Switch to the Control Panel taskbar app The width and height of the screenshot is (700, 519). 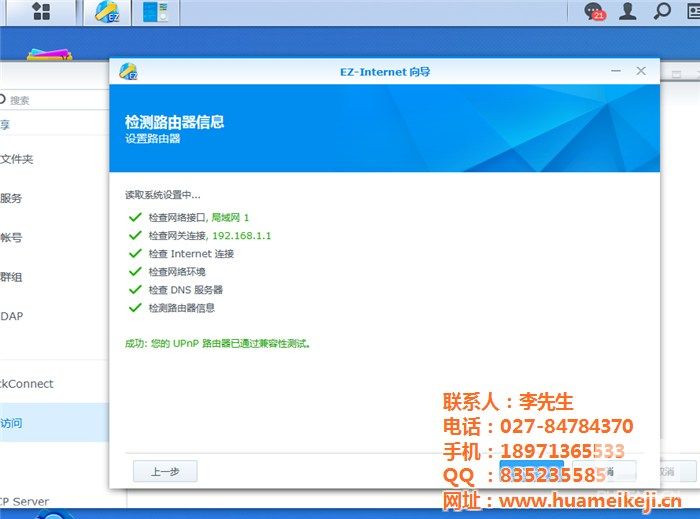(x=156, y=12)
